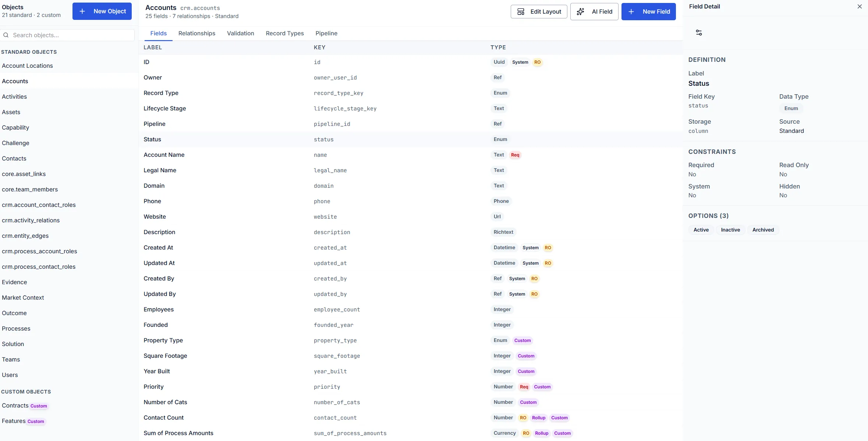Open the Record Types tab
This screenshot has width=868, height=441.
point(285,33)
